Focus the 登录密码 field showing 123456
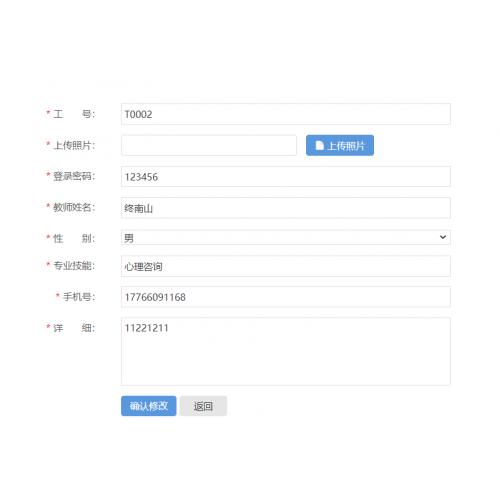 tap(286, 177)
